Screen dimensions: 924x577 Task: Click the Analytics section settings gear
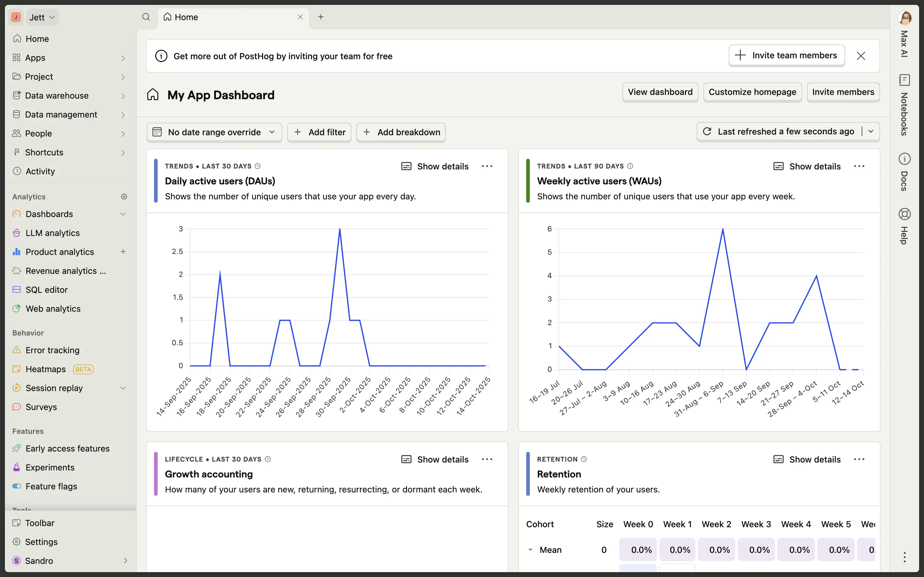pos(124,197)
